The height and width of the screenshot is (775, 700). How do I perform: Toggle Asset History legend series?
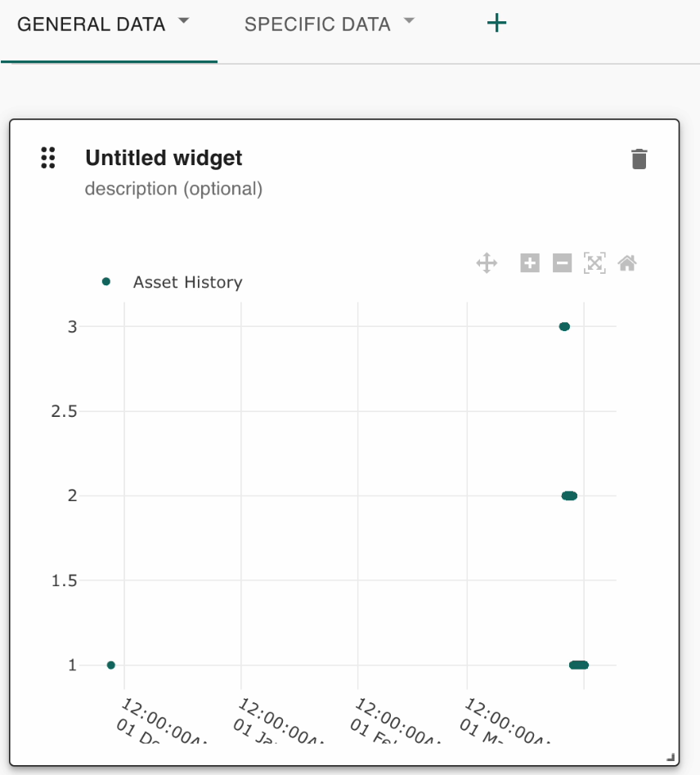click(187, 282)
